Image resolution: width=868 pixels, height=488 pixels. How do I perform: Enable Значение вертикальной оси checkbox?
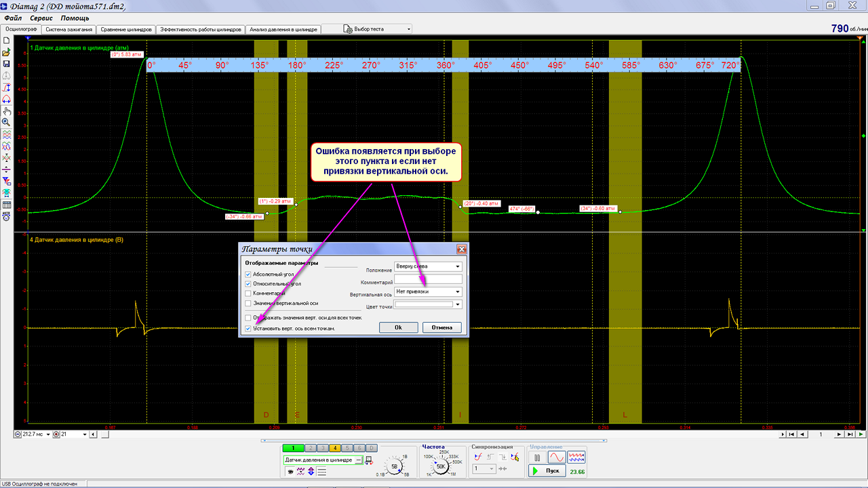coord(248,303)
